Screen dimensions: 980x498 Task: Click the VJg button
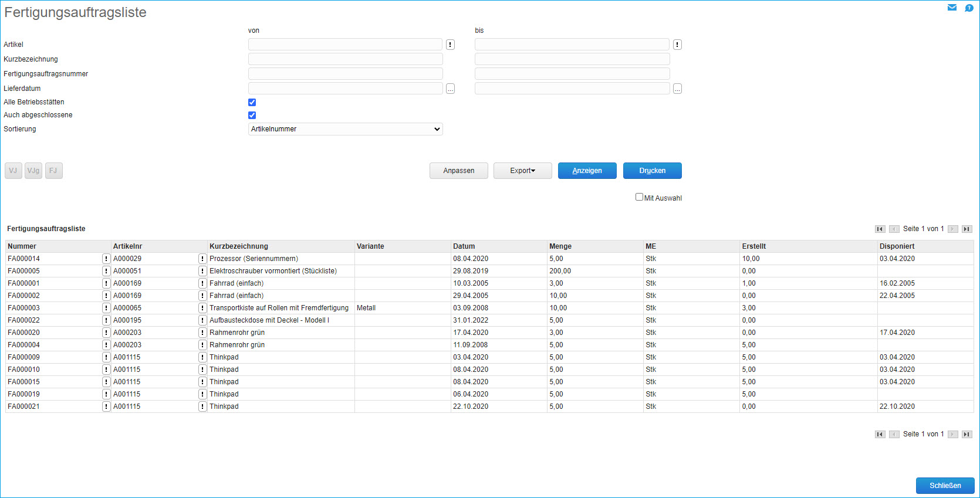click(33, 171)
